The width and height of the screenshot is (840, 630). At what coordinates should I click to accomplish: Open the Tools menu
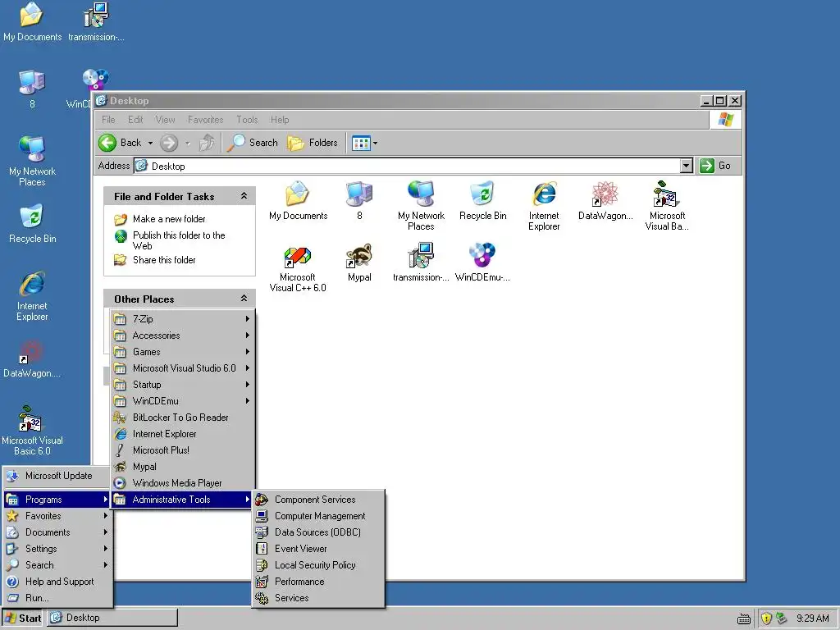[x=247, y=120]
